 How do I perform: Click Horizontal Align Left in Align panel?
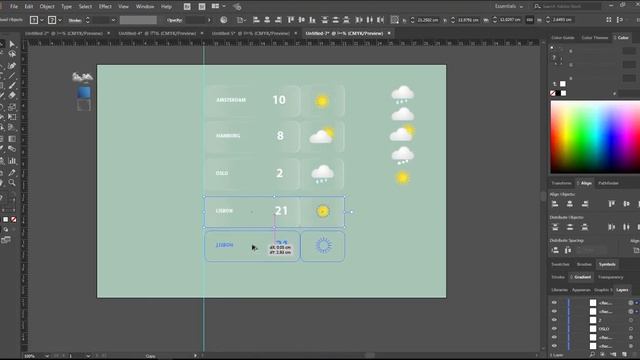tap(555, 204)
